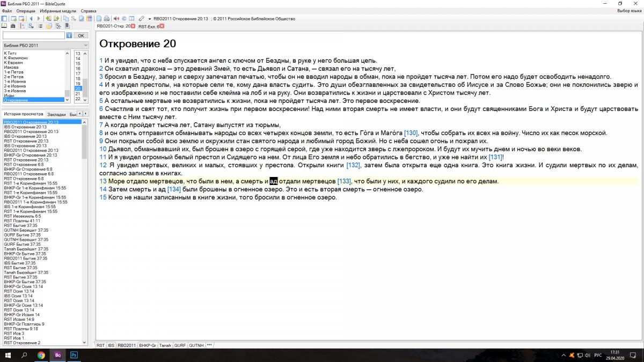Click the red speaker sound icon

[116, 18]
